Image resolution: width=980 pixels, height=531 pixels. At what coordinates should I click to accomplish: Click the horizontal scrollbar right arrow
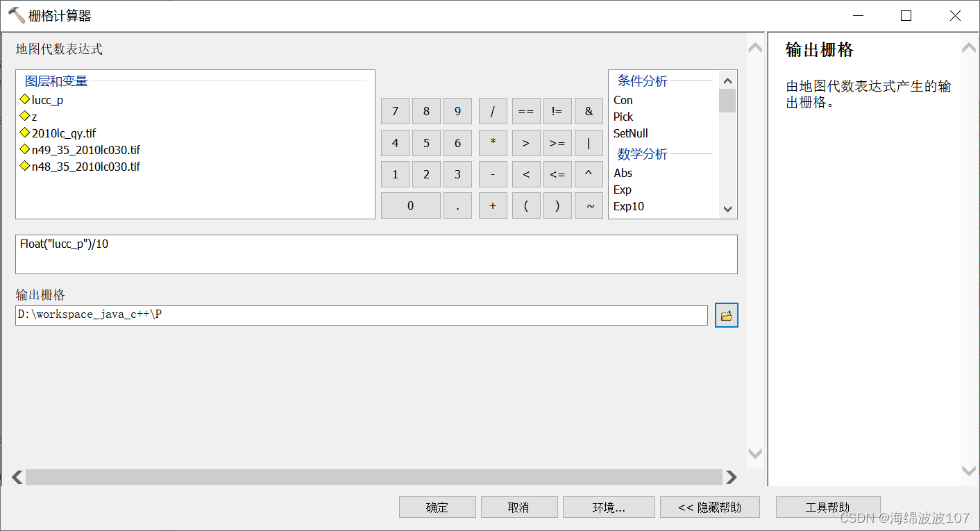pyautogui.click(x=731, y=477)
